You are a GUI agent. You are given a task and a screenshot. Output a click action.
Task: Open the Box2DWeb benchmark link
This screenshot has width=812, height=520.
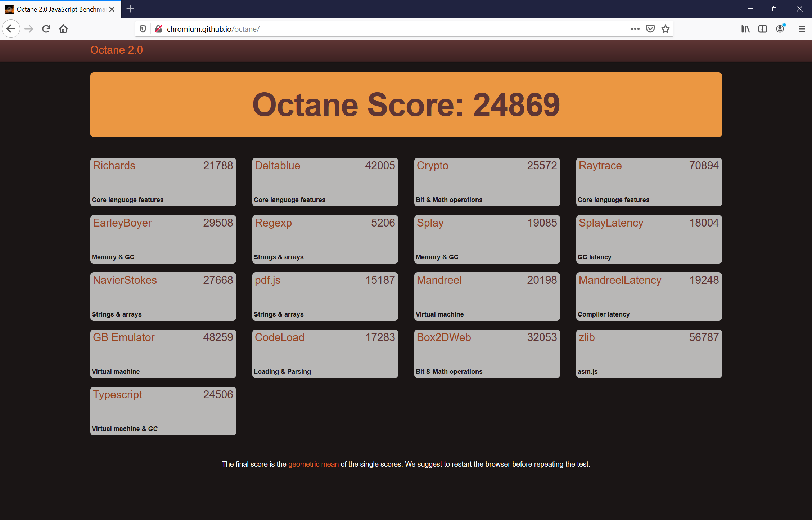tap(444, 337)
